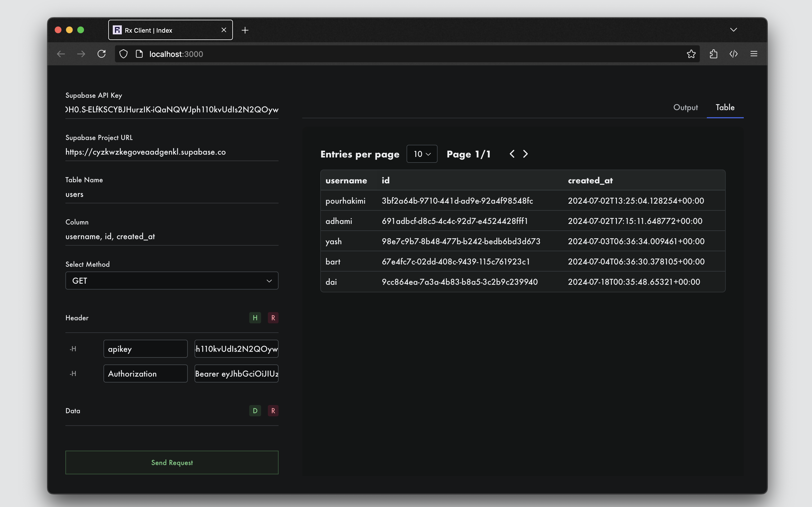Screen dimensions: 812x507
Task: Click the green D add-data icon
Action: (255, 410)
